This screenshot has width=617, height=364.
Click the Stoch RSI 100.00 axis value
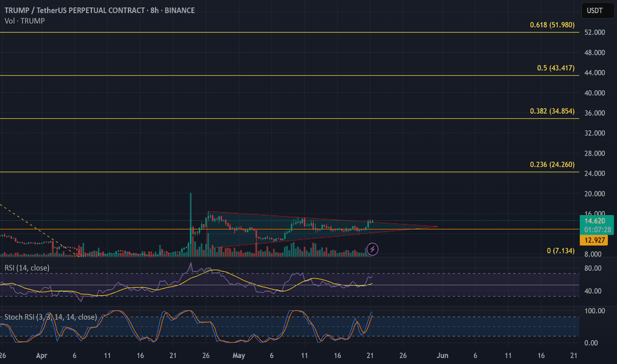[x=594, y=311]
